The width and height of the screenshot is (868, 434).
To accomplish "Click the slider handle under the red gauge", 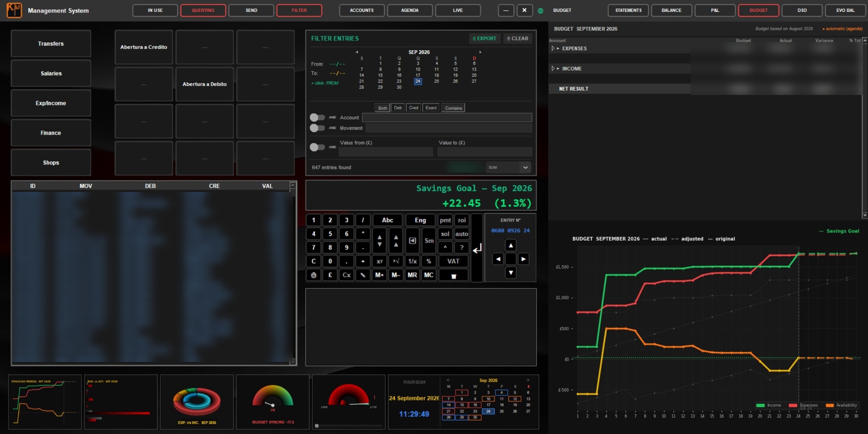I will pyautogui.click(x=317, y=426).
